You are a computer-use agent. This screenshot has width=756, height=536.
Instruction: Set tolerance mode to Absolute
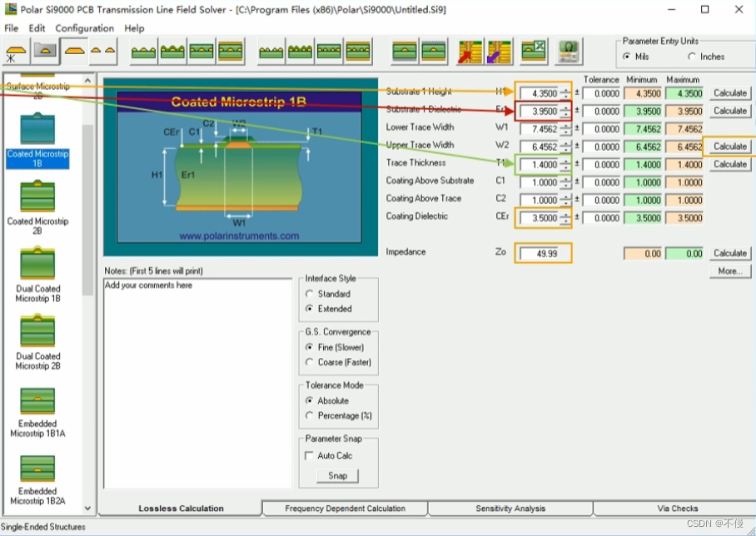click(310, 400)
